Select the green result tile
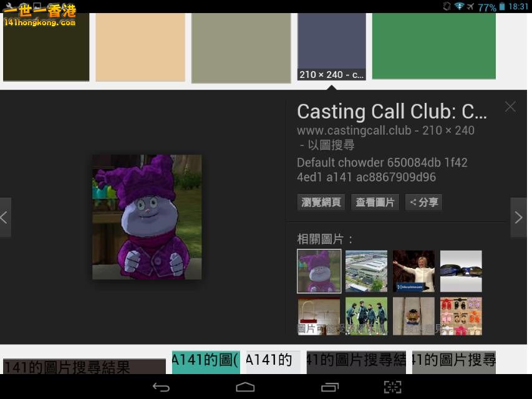532x399 pixels. point(434,46)
